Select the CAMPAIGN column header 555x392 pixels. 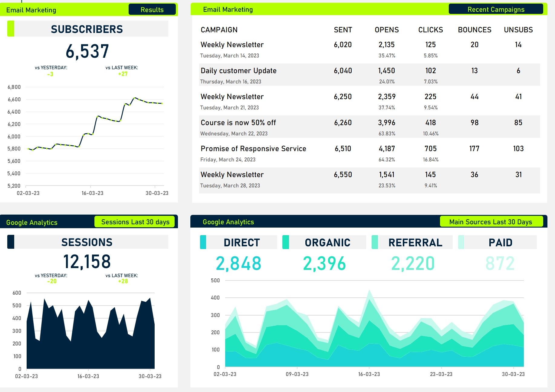(219, 30)
